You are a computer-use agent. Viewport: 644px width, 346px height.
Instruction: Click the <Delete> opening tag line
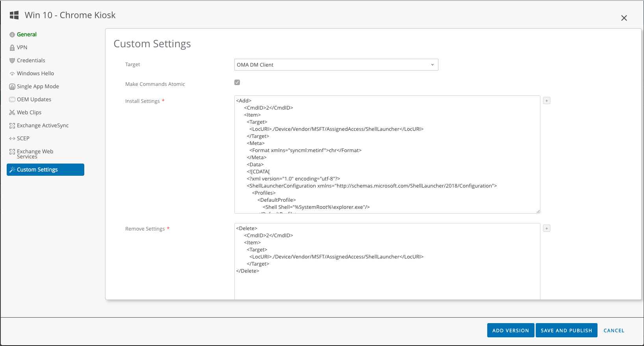click(247, 229)
